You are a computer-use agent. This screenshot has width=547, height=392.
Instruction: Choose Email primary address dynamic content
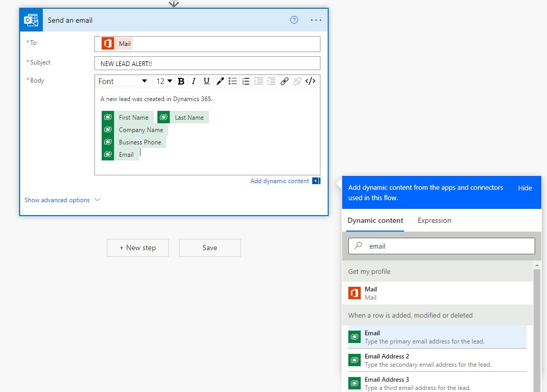tap(437, 337)
